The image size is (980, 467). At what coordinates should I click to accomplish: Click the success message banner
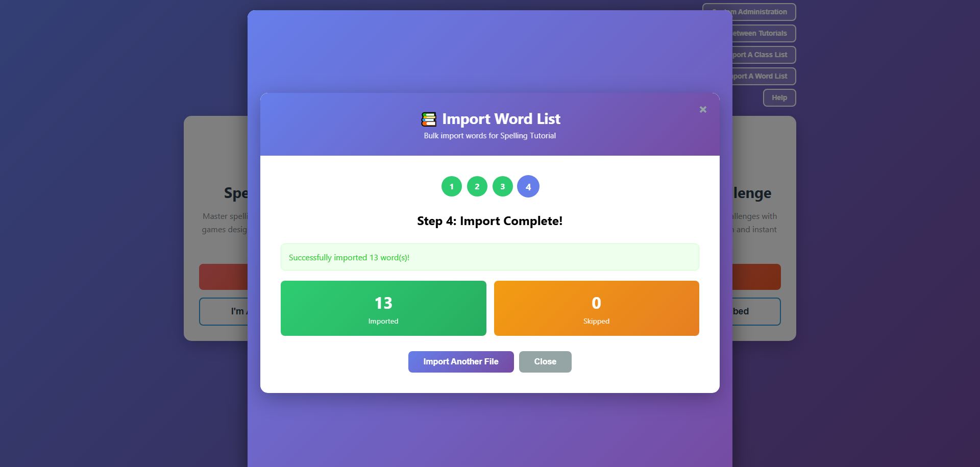[x=489, y=257]
